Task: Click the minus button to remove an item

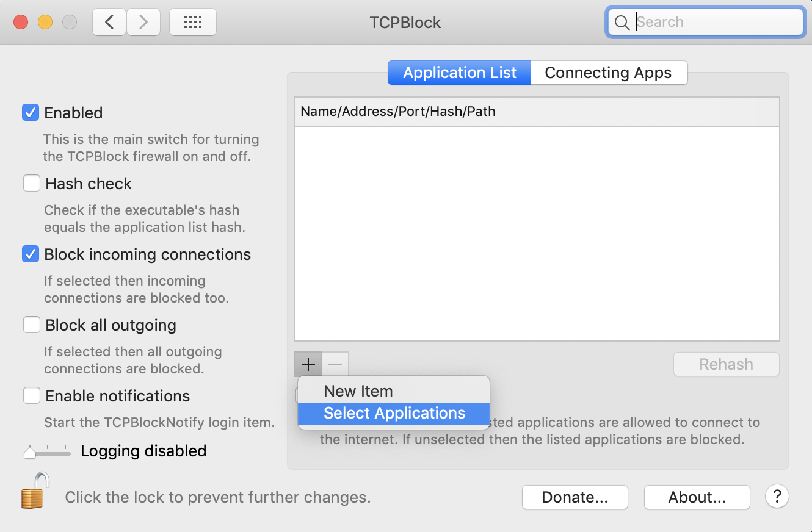Action: tap(335, 364)
